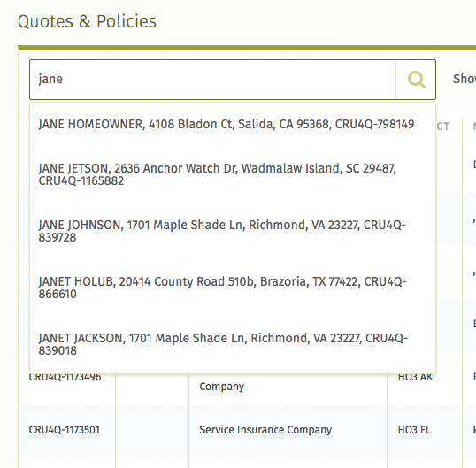Click the partially hidden "CT" column header
Image resolution: width=476 pixels, height=468 pixels.
(x=443, y=127)
